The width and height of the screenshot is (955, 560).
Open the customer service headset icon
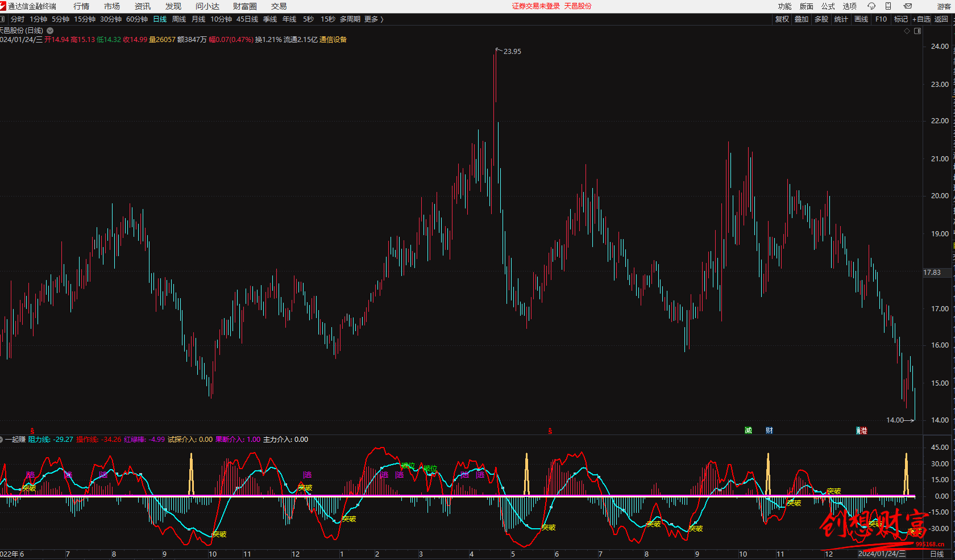pos(871,6)
